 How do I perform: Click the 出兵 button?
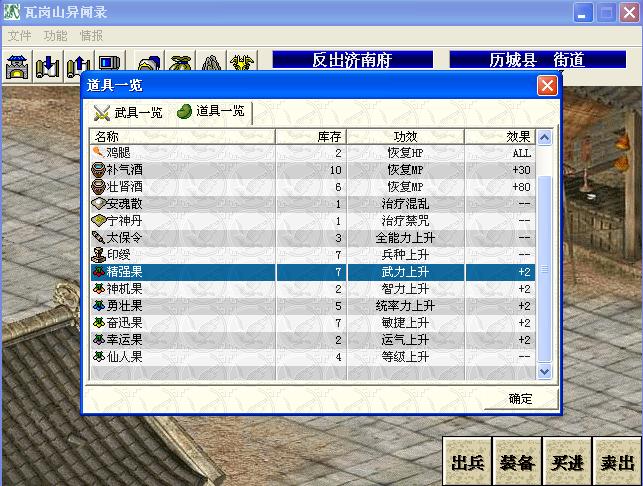tap(467, 462)
